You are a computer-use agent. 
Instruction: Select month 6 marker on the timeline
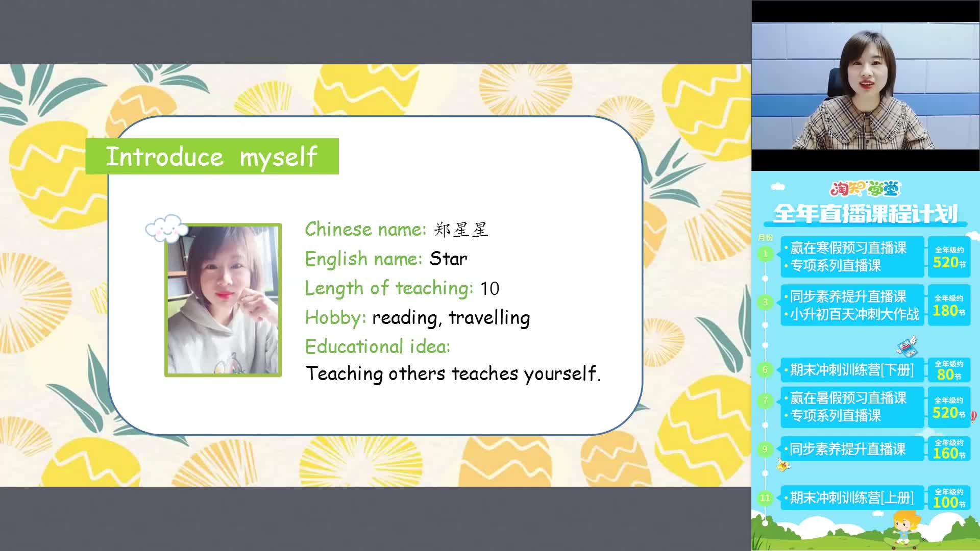click(765, 370)
